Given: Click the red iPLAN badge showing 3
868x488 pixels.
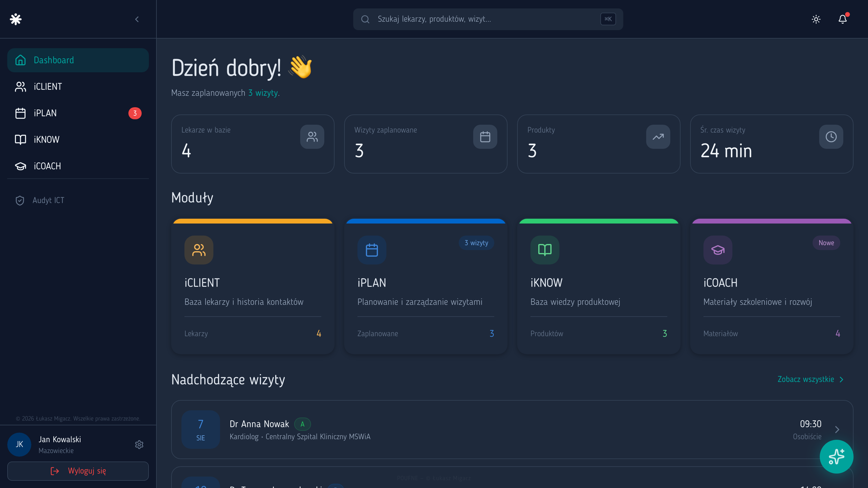Looking at the screenshot, I should tap(135, 113).
